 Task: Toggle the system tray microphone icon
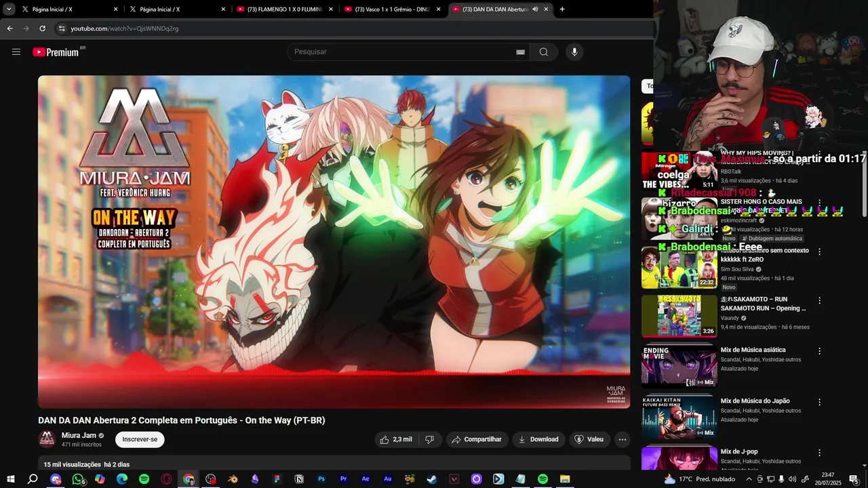point(782,479)
